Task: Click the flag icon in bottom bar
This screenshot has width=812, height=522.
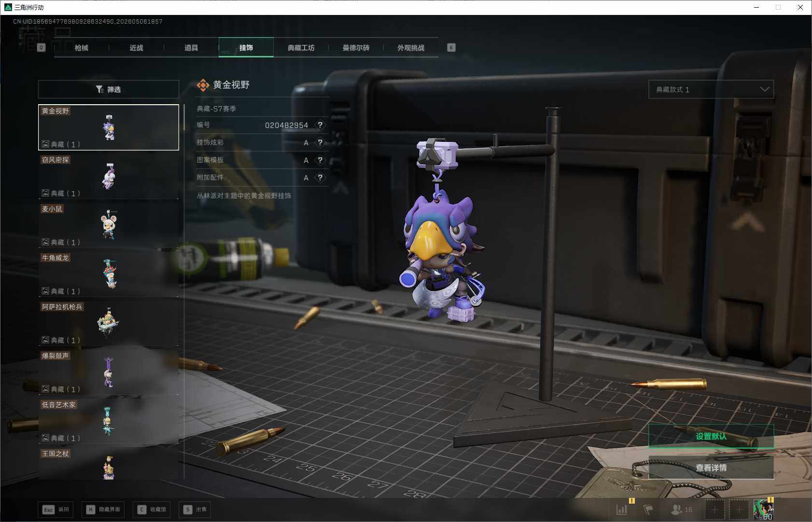Action: [x=648, y=509]
